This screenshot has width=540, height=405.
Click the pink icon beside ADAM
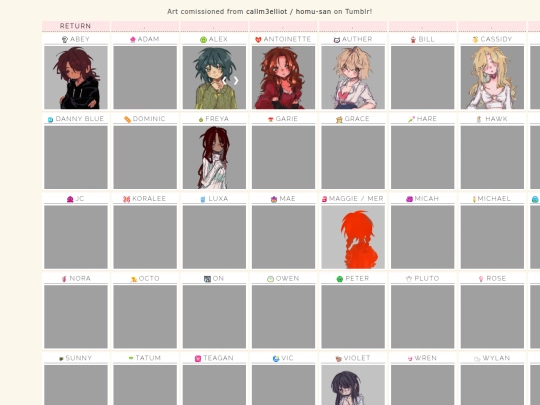133,40
